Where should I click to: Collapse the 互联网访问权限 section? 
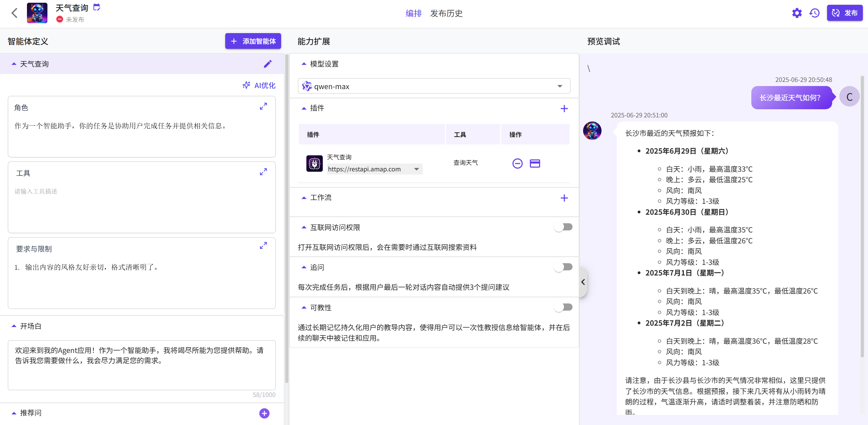pos(304,227)
